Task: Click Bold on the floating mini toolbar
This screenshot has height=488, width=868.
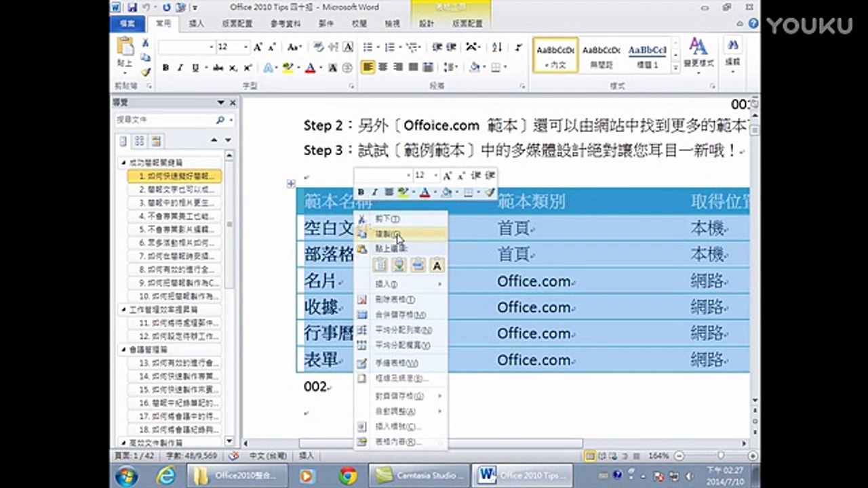Action: [361, 193]
